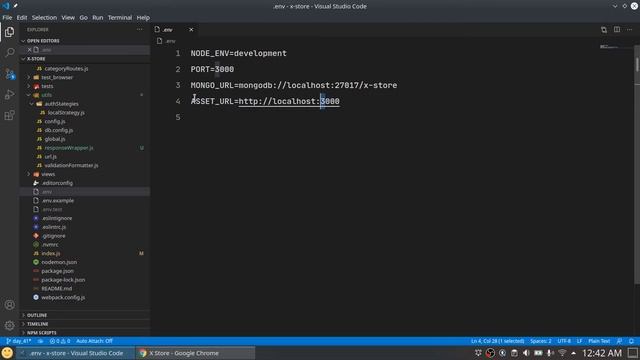The width and height of the screenshot is (640, 360).
Task: Open errors and warnings count in status bar
Action: (x=60, y=341)
